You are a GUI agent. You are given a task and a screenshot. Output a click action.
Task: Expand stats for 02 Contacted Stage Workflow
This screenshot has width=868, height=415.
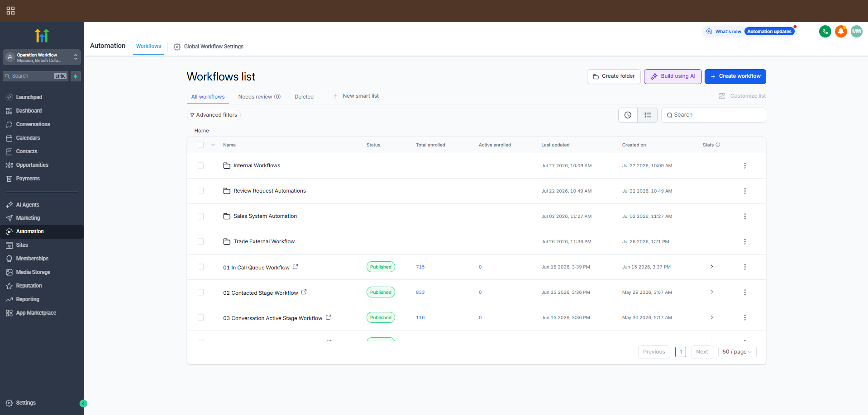[711, 292]
